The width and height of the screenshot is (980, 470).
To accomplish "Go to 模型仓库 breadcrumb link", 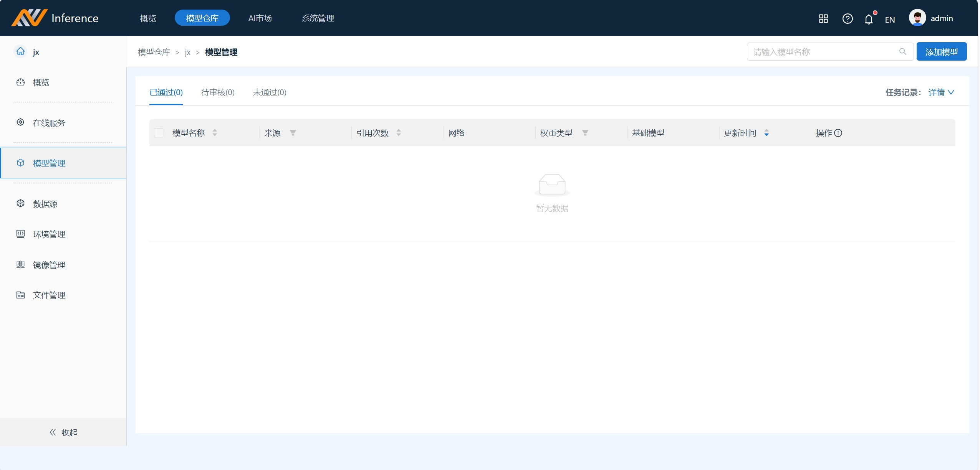I will (x=154, y=52).
